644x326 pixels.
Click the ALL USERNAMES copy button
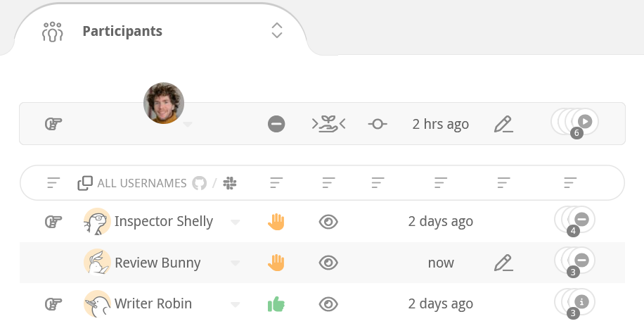(85, 183)
